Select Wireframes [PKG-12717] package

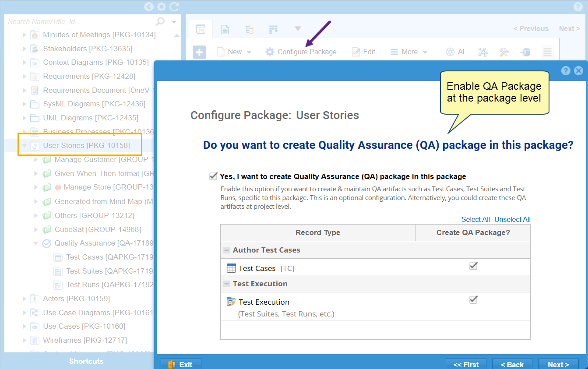(85, 340)
